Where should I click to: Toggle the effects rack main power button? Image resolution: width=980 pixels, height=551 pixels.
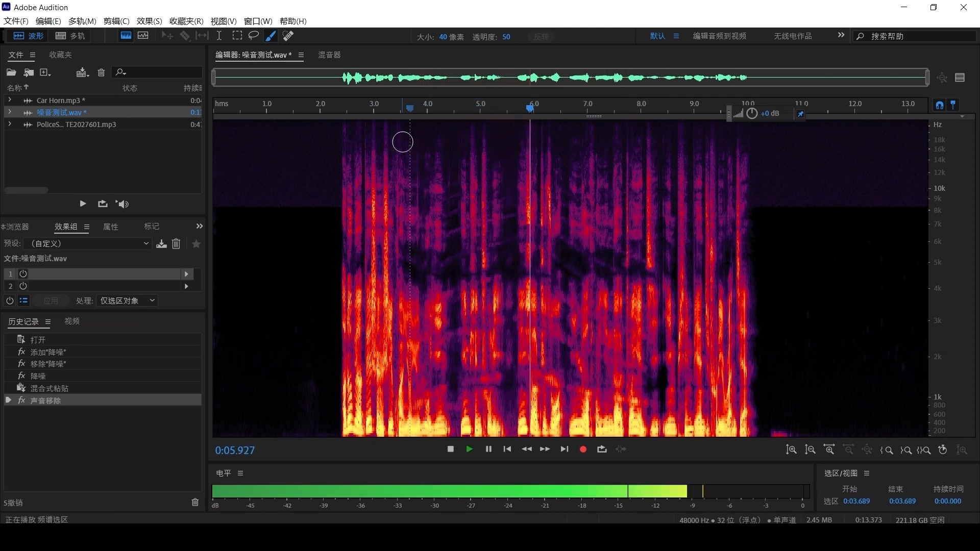tap(9, 300)
